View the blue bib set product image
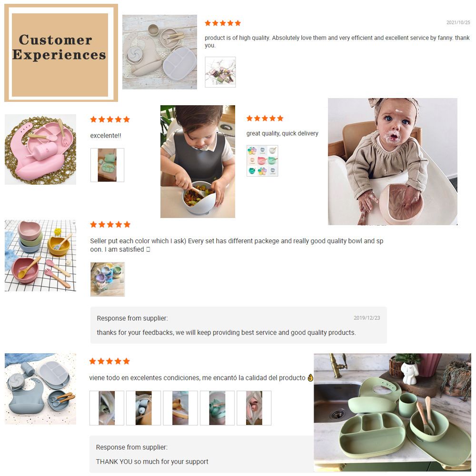 [40, 388]
